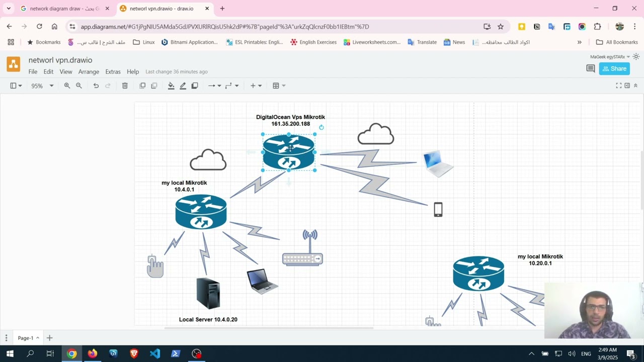Collapse the toolbar with double chevron
This screenshot has width=644, height=362.
pos(635,86)
